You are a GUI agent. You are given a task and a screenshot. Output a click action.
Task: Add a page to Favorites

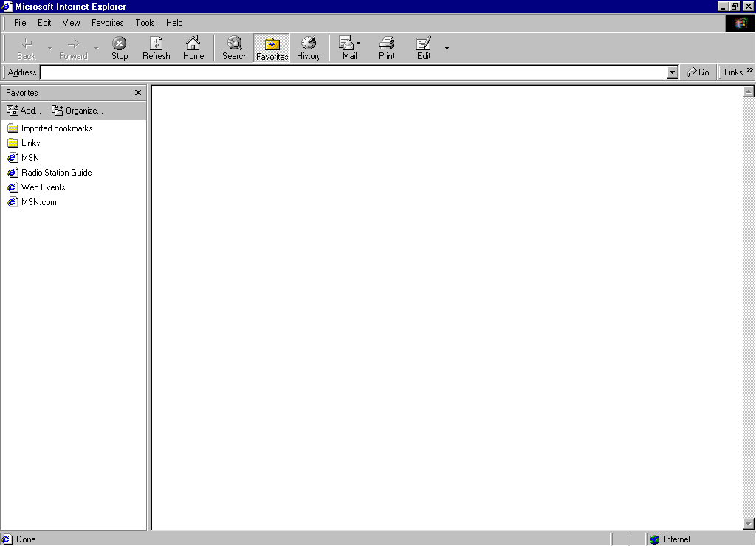[x=24, y=111]
